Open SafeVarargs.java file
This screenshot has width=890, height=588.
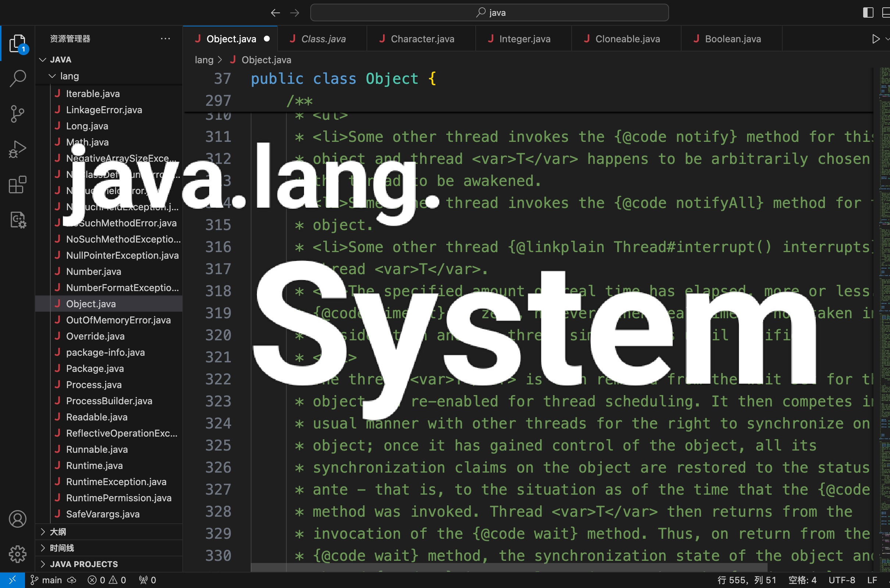coord(109,514)
